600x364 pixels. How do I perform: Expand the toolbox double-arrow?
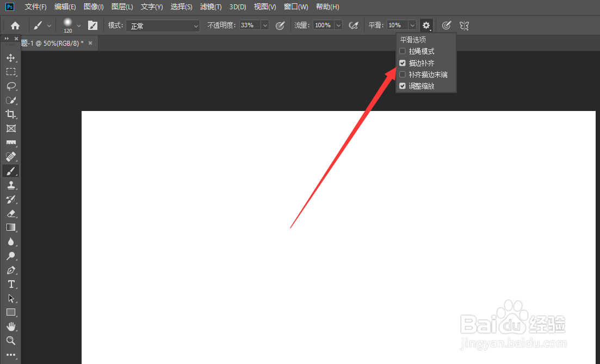point(7,39)
